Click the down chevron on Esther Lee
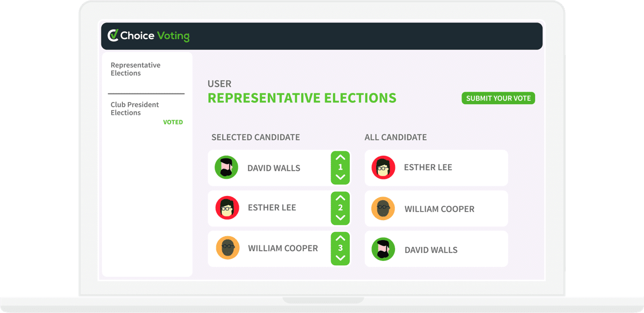644x313 pixels. tap(340, 217)
